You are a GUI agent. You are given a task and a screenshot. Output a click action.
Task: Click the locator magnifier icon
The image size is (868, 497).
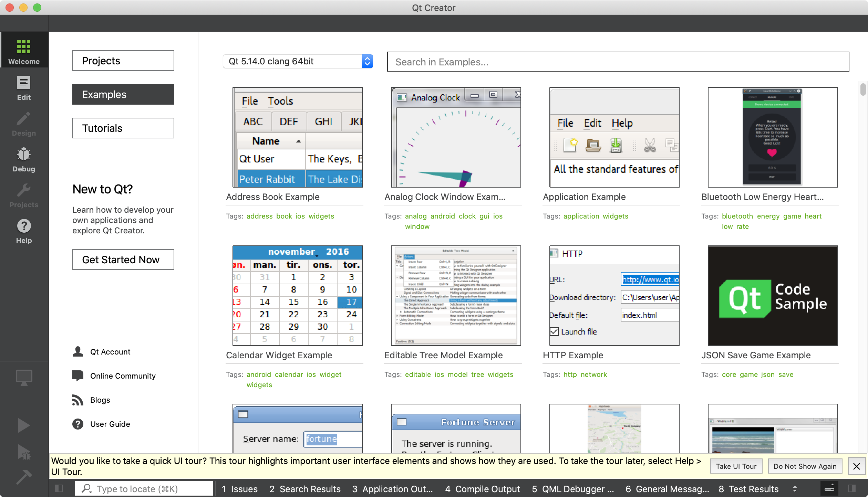click(86, 488)
